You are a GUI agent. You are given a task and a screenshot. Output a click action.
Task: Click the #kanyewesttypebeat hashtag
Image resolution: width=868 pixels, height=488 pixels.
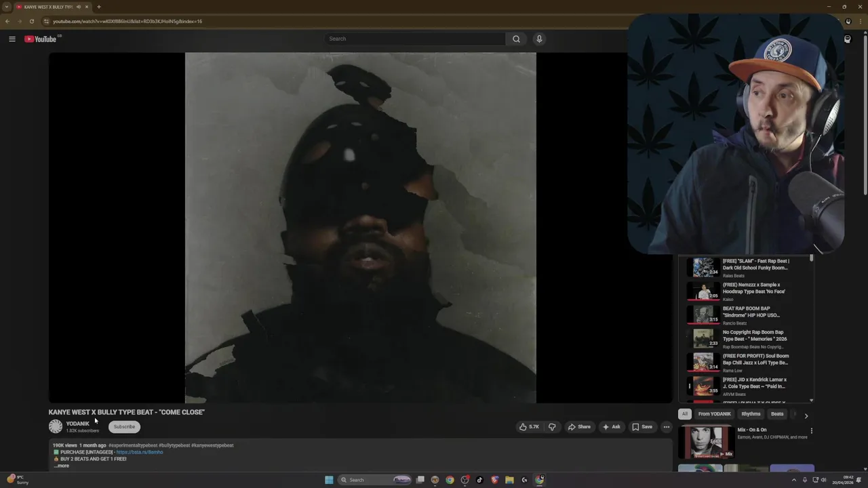click(x=212, y=445)
